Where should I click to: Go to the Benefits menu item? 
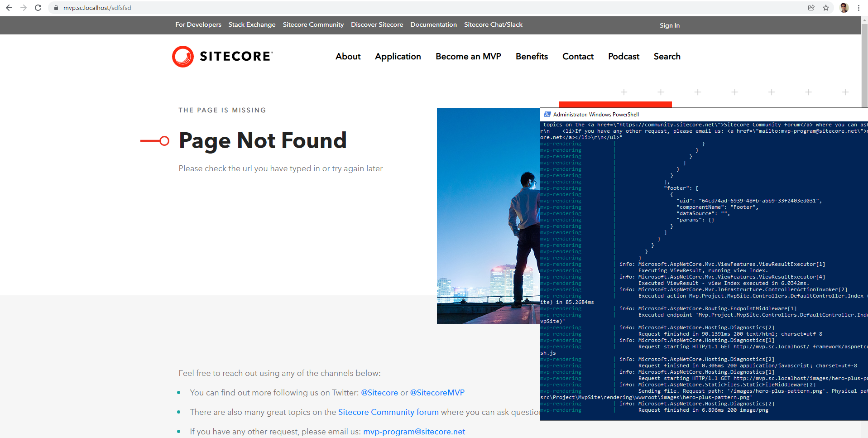tap(532, 56)
